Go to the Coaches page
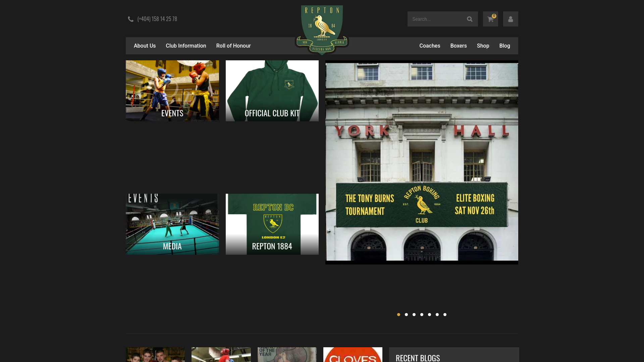This screenshot has height=362, width=644. point(430,46)
